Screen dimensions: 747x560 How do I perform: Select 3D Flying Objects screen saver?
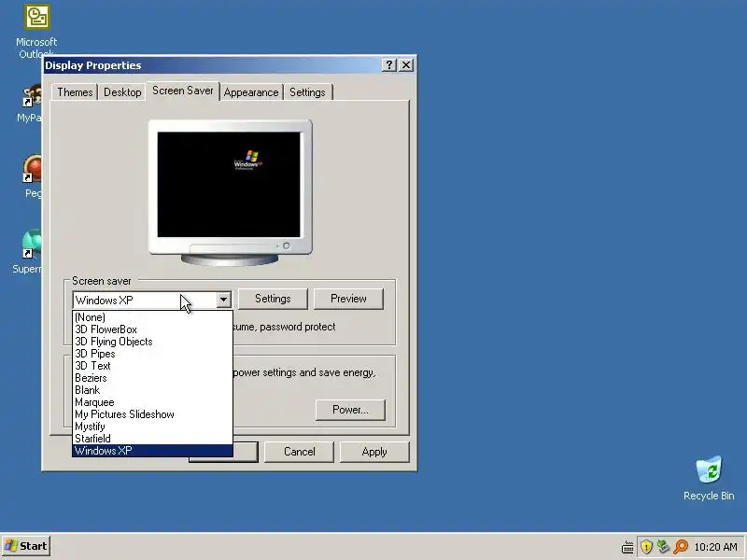(152, 342)
